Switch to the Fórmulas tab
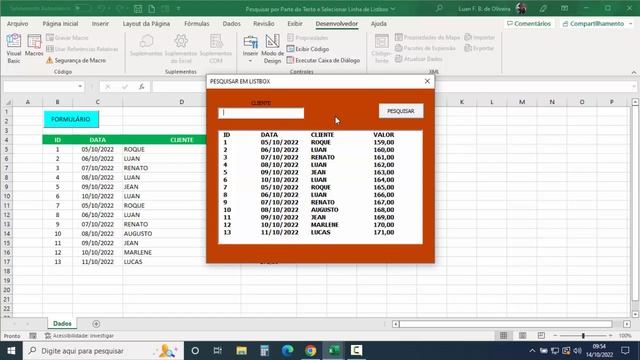 click(x=196, y=24)
